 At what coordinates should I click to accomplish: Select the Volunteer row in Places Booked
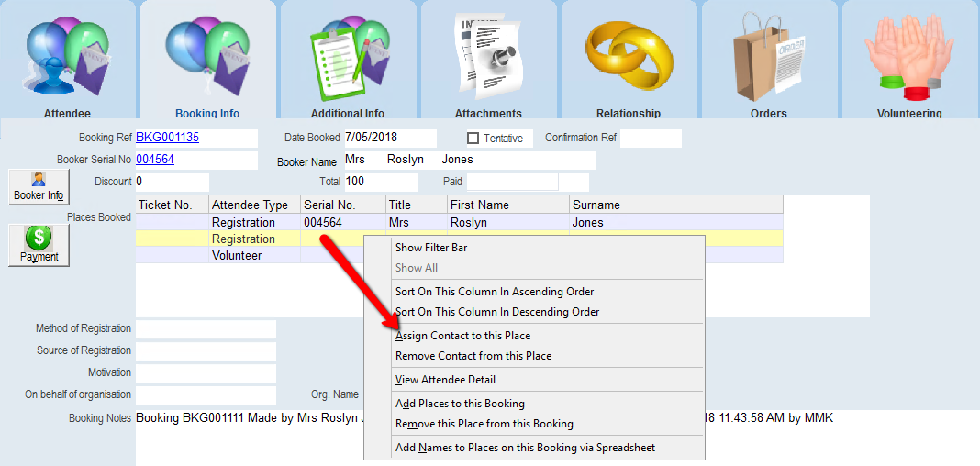(x=237, y=256)
